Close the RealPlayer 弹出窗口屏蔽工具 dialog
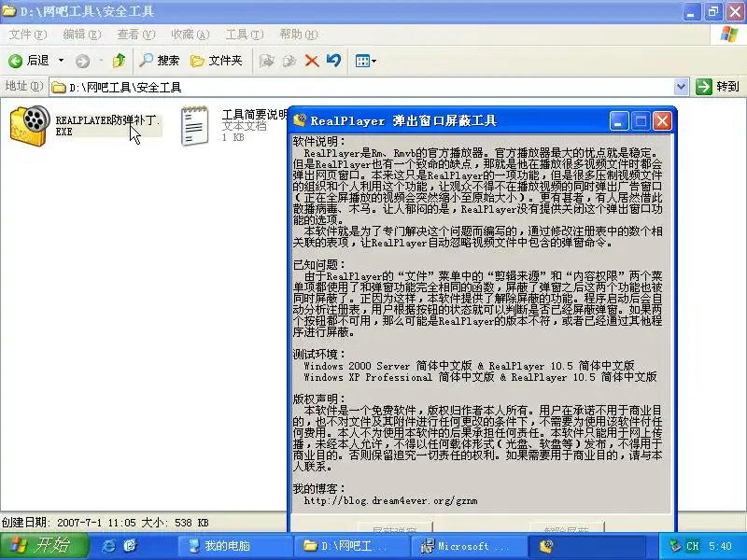Image resolution: width=747 pixels, height=560 pixels. pos(662,121)
